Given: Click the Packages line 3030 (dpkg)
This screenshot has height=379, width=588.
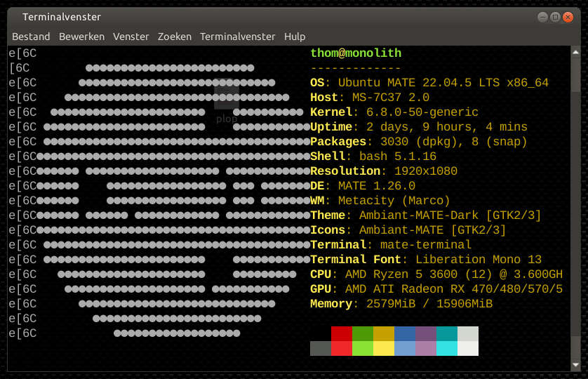Looking at the screenshot, I should pyautogui.click(x=419, y=142).
